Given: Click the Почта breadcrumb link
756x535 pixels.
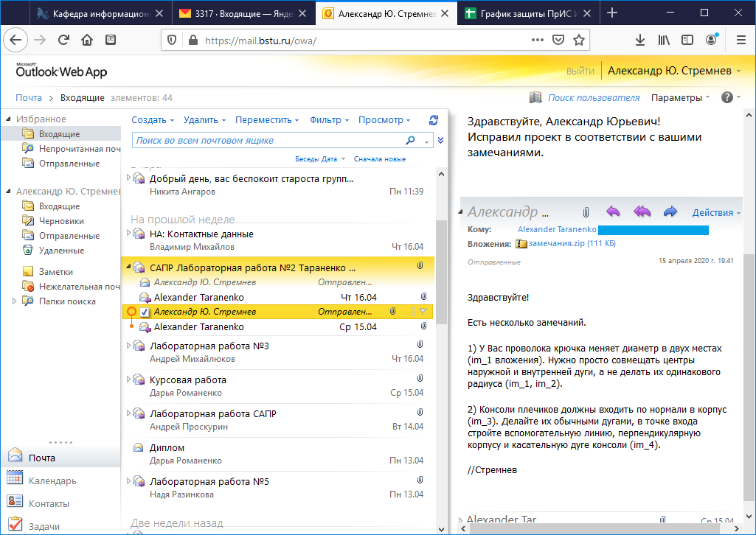Looking at the screenshot, I should [x=29, y=97].
